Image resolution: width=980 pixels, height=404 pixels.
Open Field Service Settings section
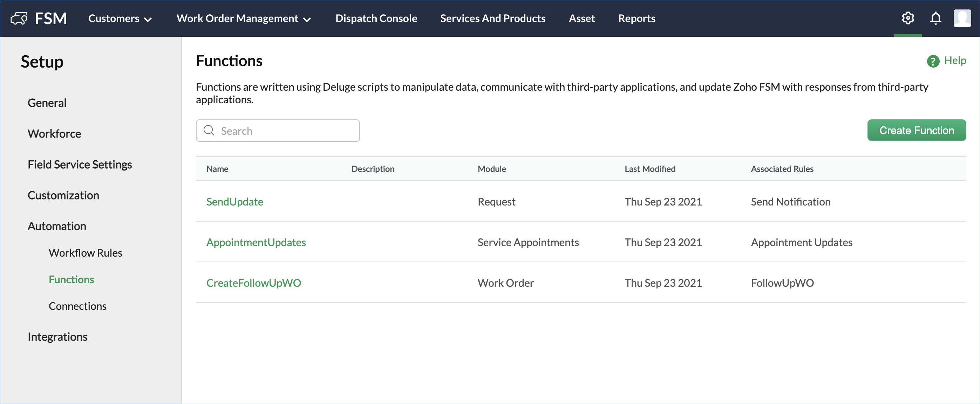pyautogui.click(x=80, y=164)
